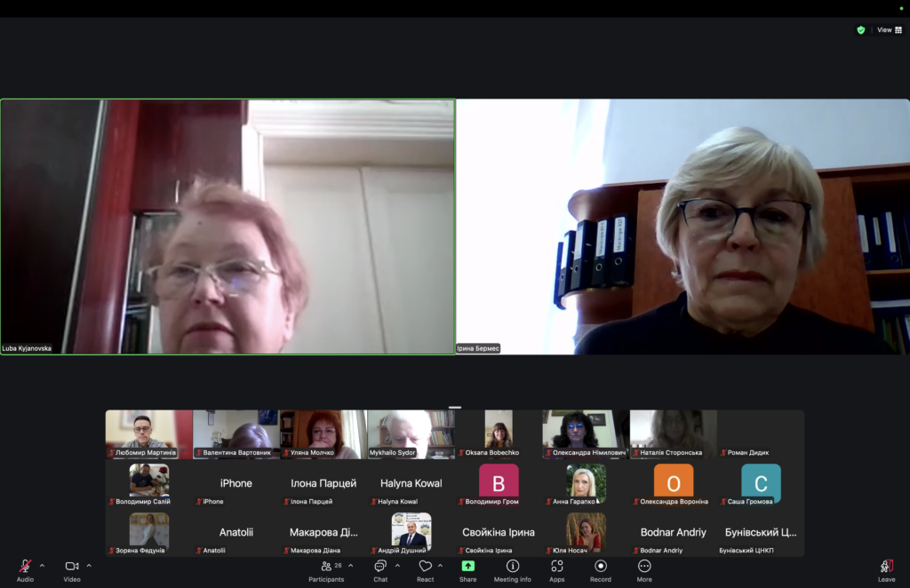Screen dimensions: 910x588
Task: Expand the Chat options chevron
Action: [x=397, y=565]
